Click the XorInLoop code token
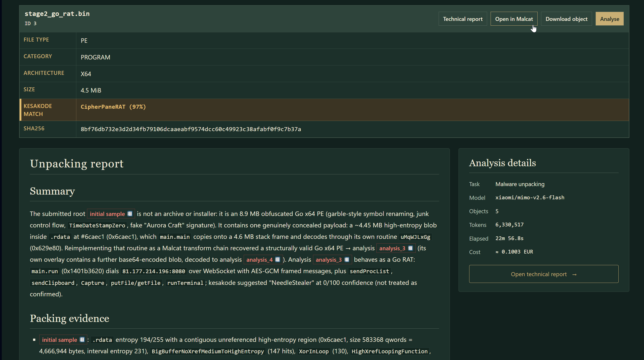 [x=314, y=351]
